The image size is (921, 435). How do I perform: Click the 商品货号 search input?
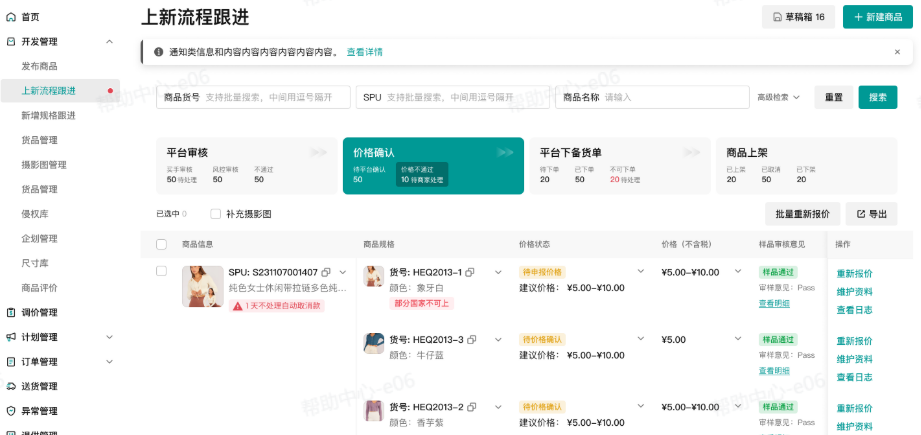tap(253, 97)
